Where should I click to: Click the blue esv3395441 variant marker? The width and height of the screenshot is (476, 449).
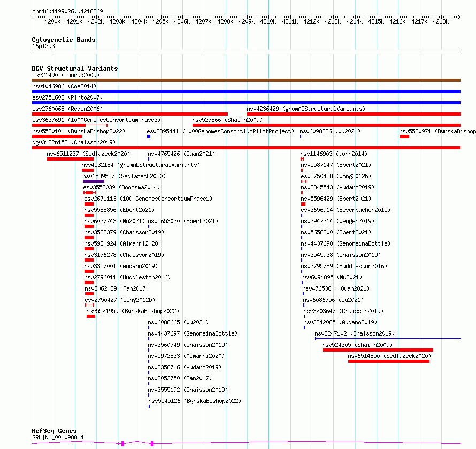(149, 136)
